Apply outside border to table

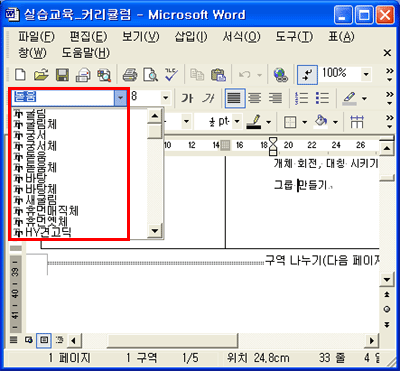(x=290, y=122)
